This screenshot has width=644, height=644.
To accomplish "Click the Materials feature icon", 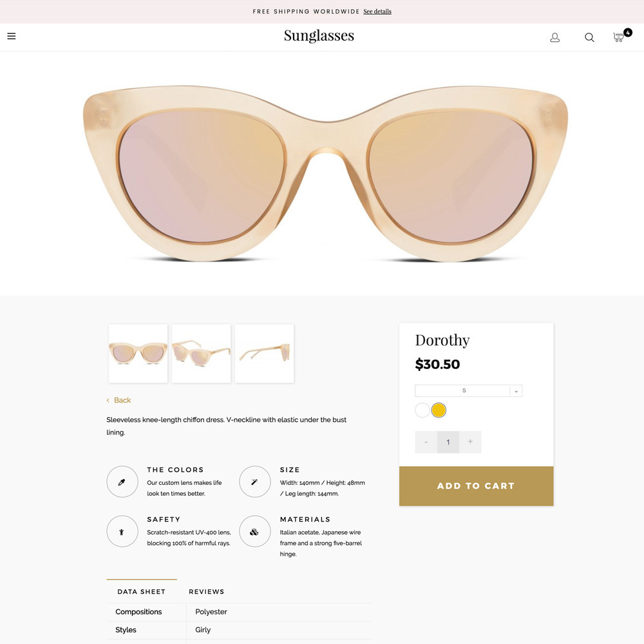I will pos(255,531).
